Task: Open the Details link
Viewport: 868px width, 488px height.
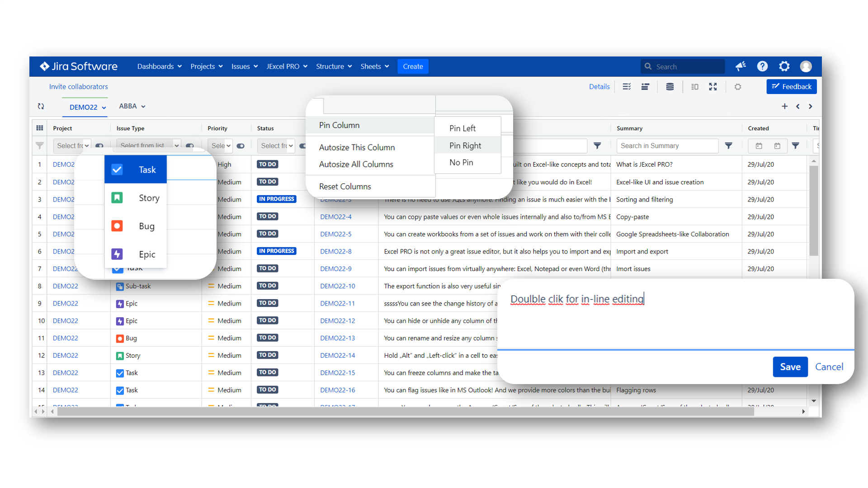Action: point(599,87)
